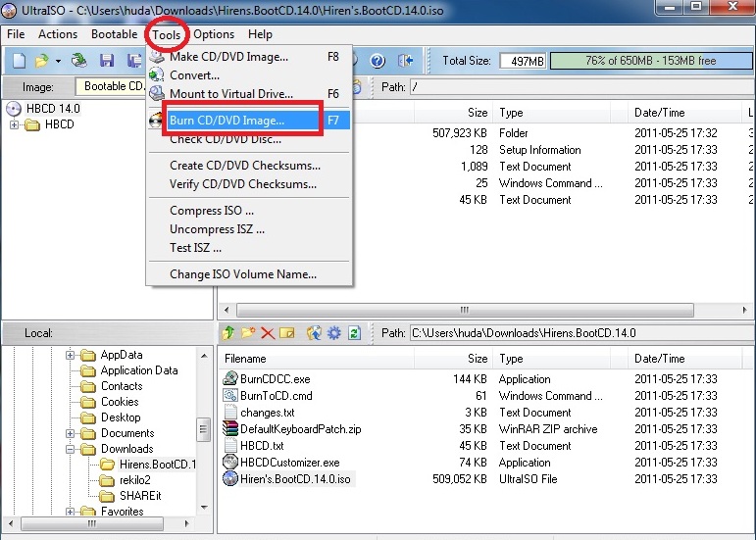Choose Compress ISO menu entry
This screenshot has height=540, width=756.
pos(249,211)
